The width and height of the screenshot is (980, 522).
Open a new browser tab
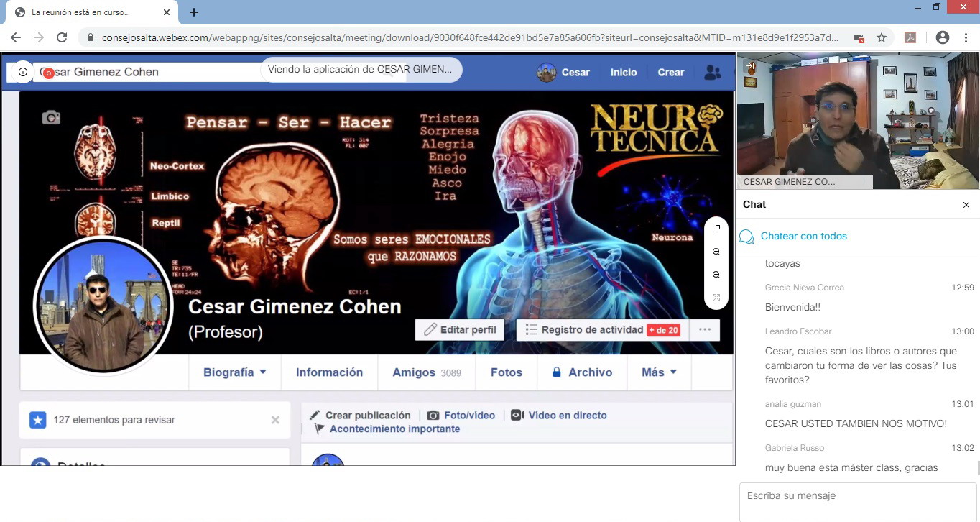[x=194, y=12]
